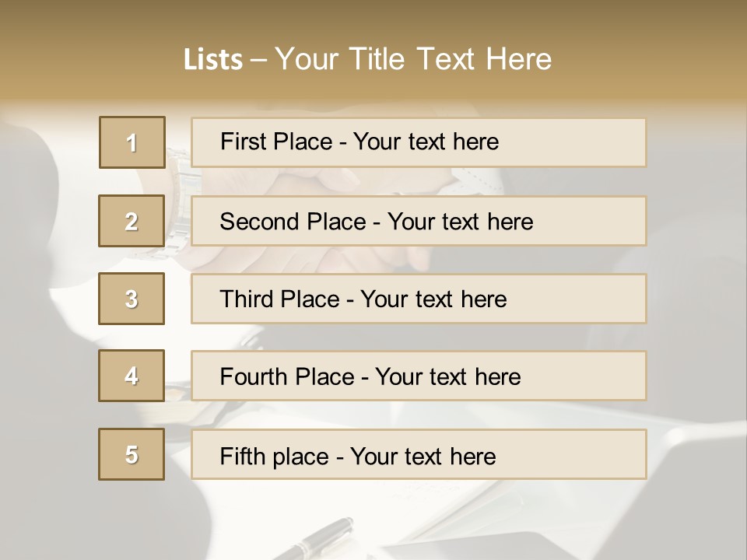Click the number 5 box
747x560 pixels.
click(132, 454)
